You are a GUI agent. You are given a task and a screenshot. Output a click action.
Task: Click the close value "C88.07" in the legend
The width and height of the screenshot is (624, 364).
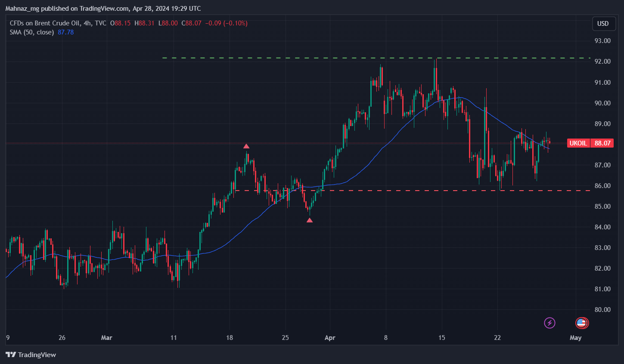pos(191,23)
